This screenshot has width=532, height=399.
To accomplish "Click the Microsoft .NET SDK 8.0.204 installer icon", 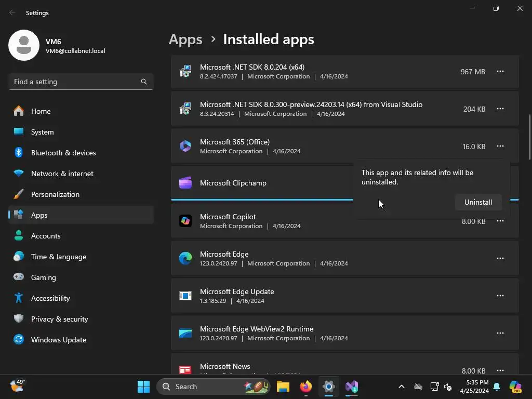I will coord(185,72).
